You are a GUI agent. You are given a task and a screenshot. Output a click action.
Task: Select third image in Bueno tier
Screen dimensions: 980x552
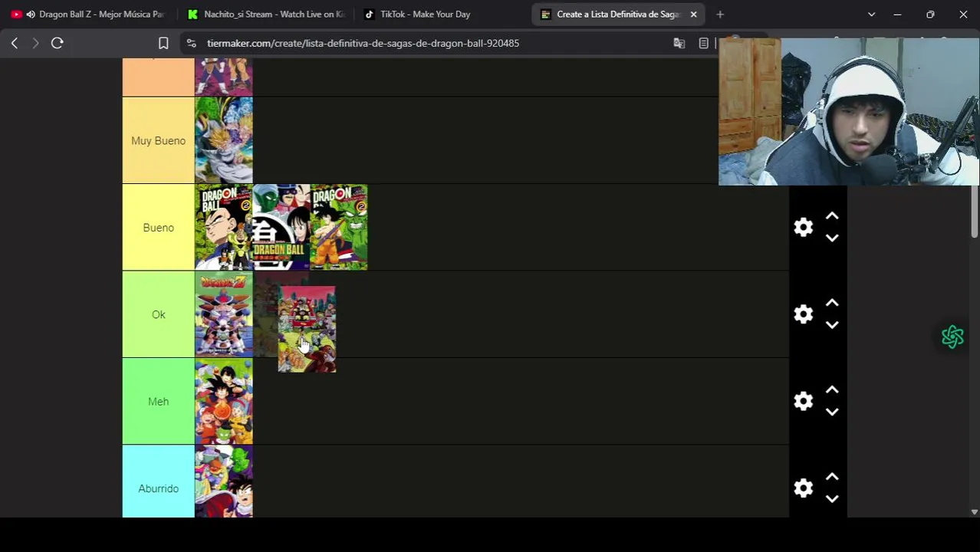(339, 228)
